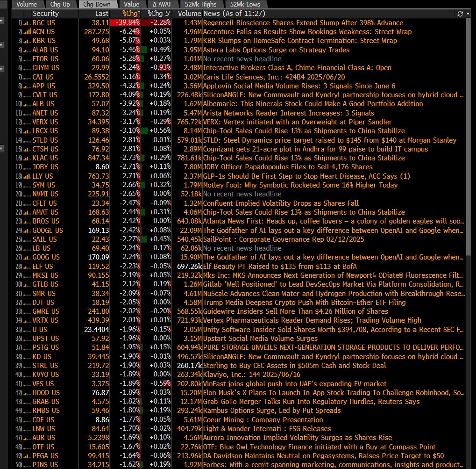This screenshot has height=469, width=476.
Task: Switch to the Volume tab
Action: [27, 4]
